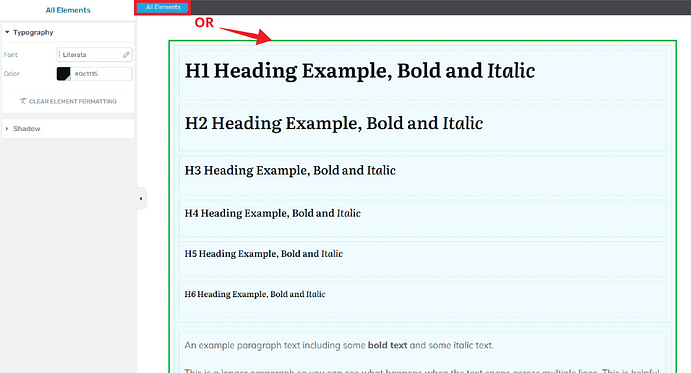Screen dimensions: 691x373
Task: Select the H3 Heading Example block
Action: click(x=422, y=175)
